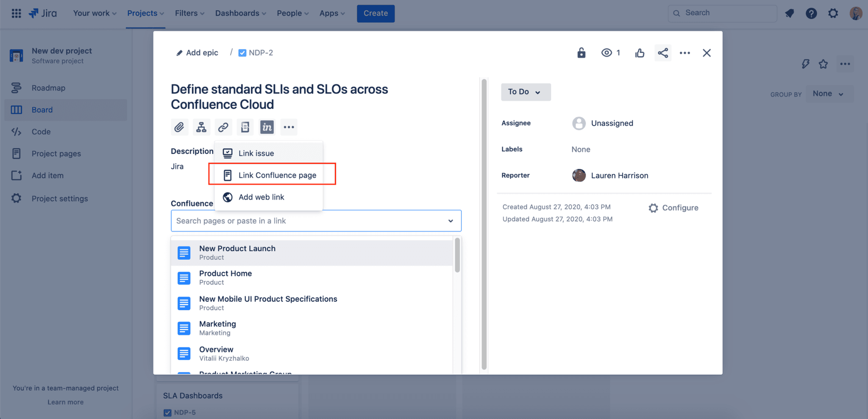This screenshot has width=868, height=419.
Task: Open the Learn more link
Action: [x=65, y=402]
